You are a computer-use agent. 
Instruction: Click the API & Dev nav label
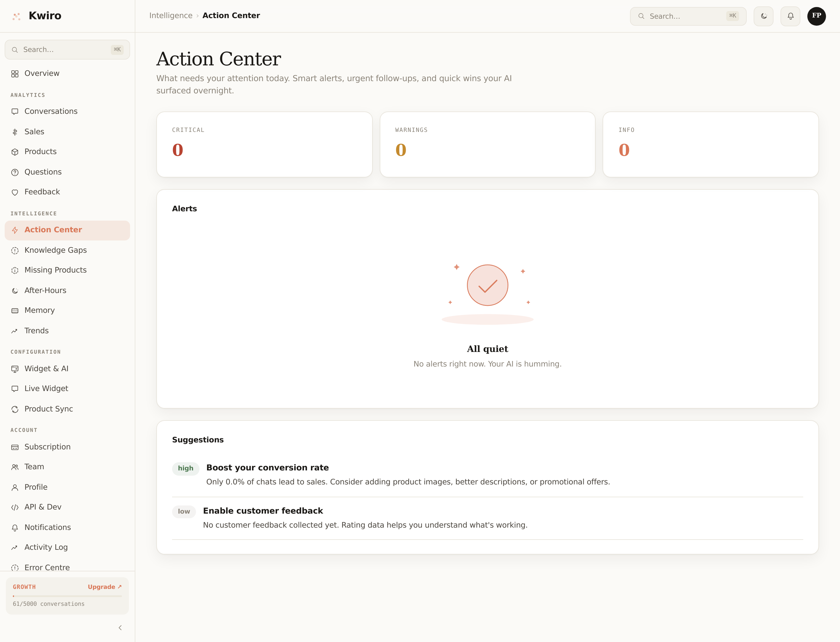pyautogui.click(x=43, y=507)
